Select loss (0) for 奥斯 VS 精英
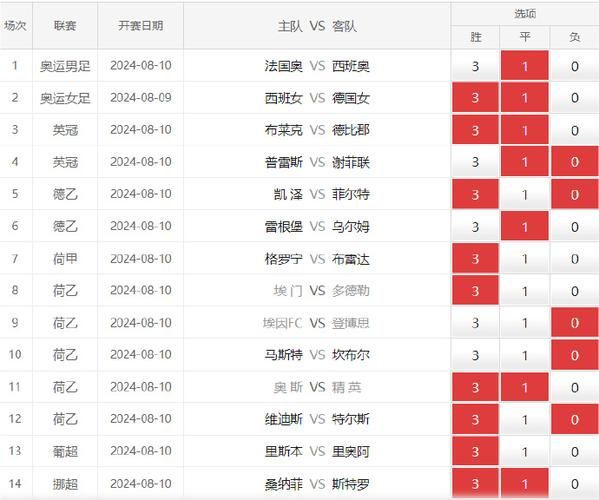599x500 pixels. pos(575,387)
